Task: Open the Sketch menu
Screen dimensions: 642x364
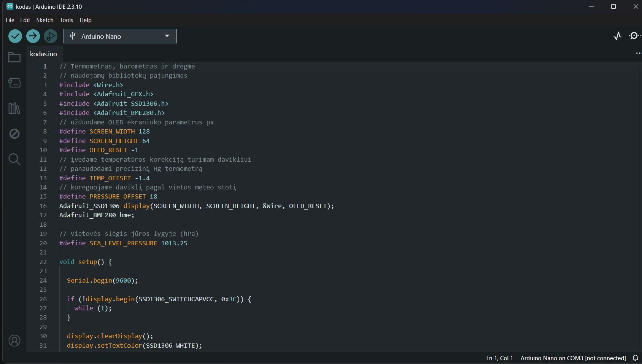Action: 45,20
